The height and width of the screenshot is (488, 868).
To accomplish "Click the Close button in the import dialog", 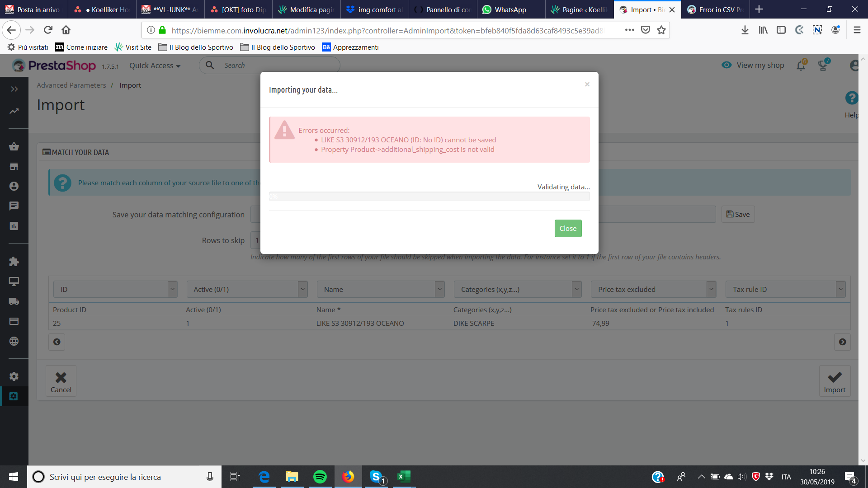I will coord(568,228).
